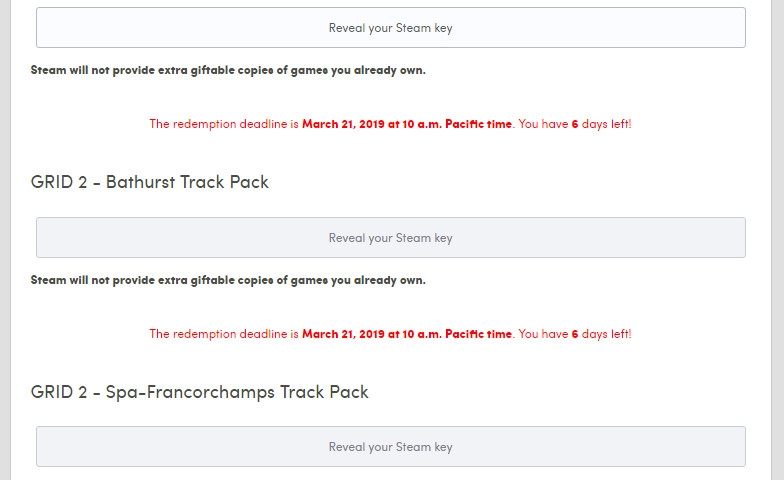Click the bold 6 days count above Bathurst heading
Viewport: 784px width, 480px height.
[575, 124]
